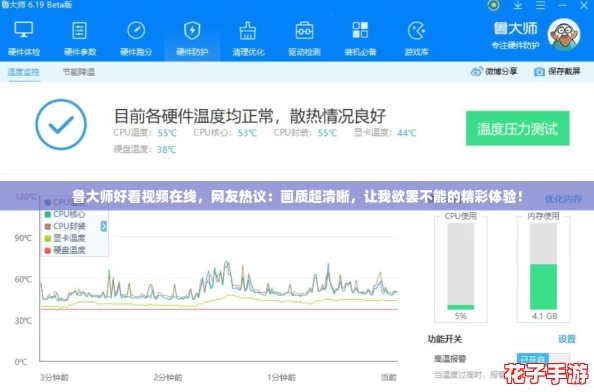The image size is (594, 392).
Task: Open the hamburger main menu in title bar
Action: pyautogui.click(x=541, y=5)
